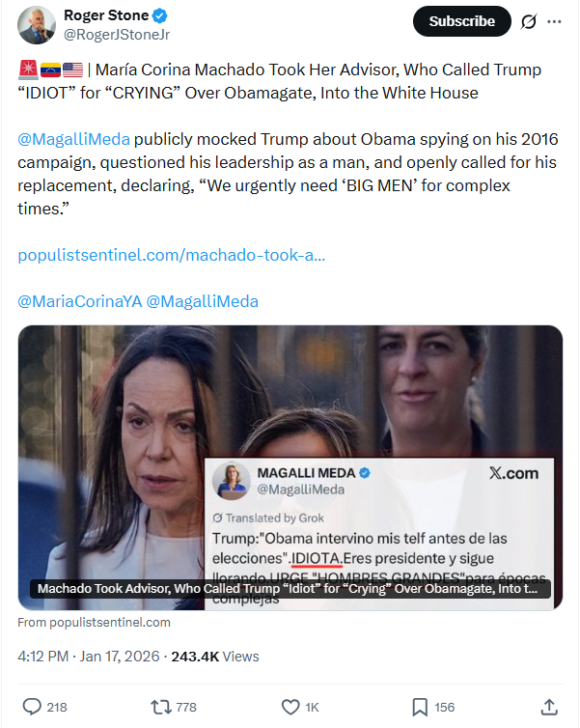
Task: Open the three-dot more options menu
Action: coord(554,21)
